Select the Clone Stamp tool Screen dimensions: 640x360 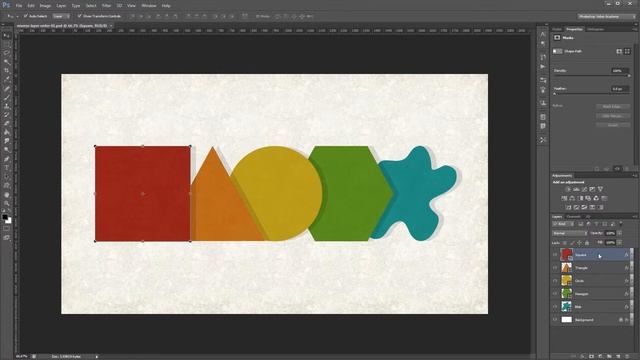point(7,106)
